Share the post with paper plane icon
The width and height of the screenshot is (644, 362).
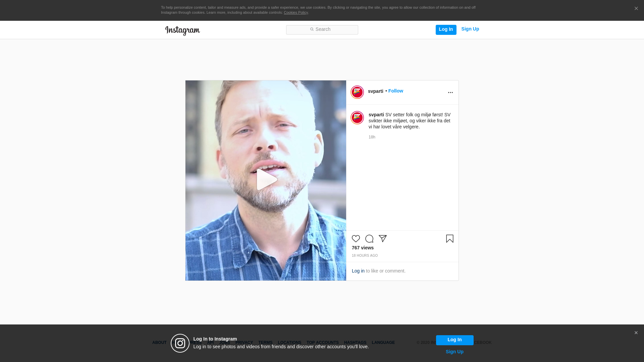point(383,239)
